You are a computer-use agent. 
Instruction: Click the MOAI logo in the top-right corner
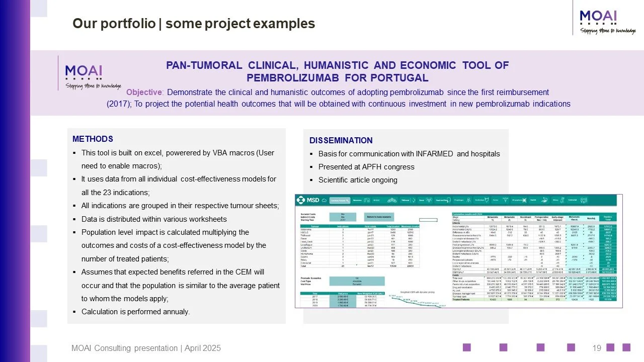pyautogui.click(x=608, y=22)
